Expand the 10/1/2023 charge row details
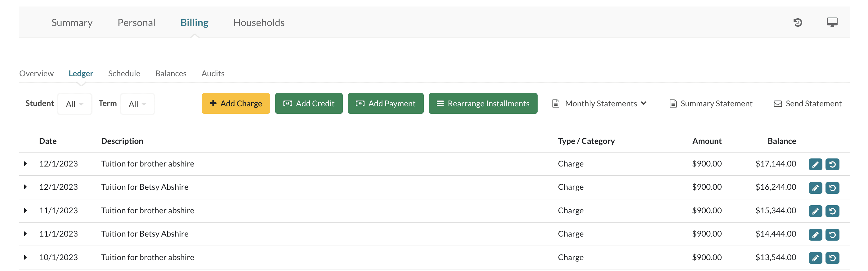This screenshot has width=868, height=271. click(26, 258)
